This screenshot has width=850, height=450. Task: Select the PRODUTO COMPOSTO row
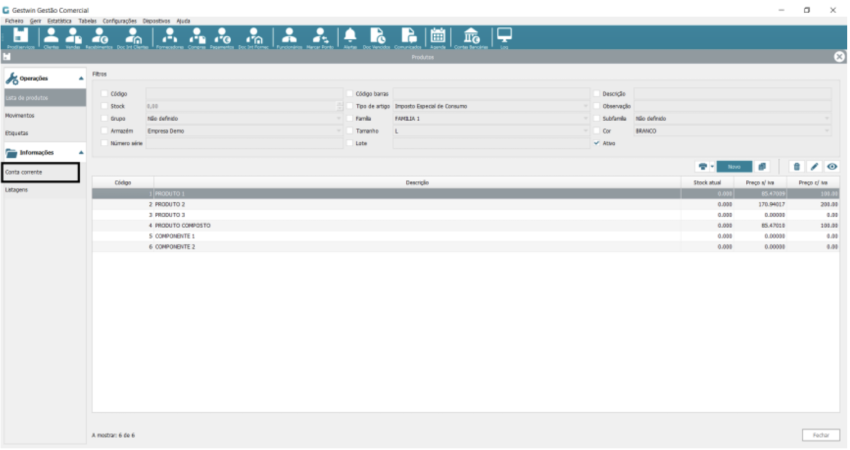[400, 226]
